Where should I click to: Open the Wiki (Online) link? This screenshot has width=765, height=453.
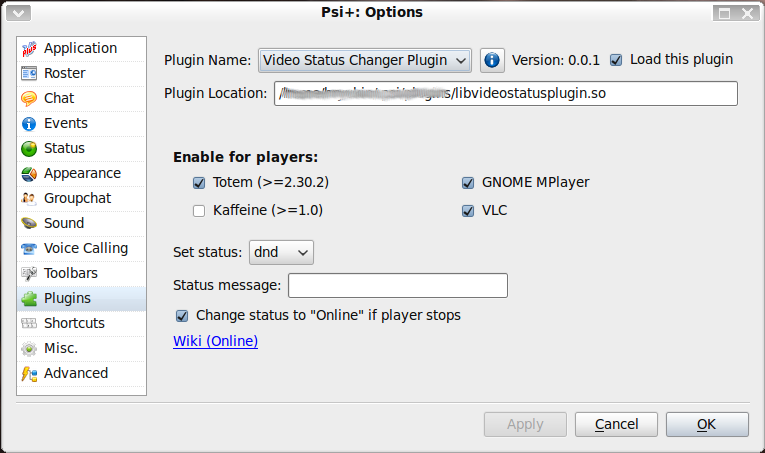click(x=215, y=341)
